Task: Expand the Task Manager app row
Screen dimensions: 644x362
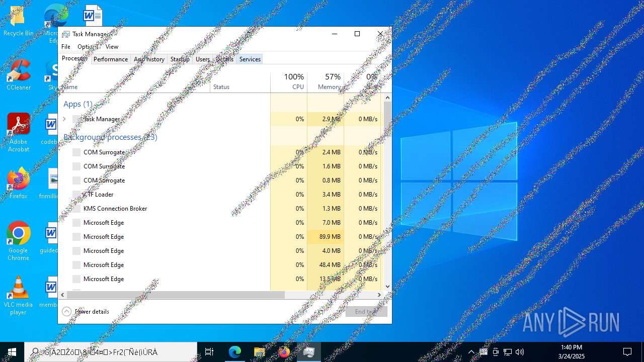Action: point(64,119)
